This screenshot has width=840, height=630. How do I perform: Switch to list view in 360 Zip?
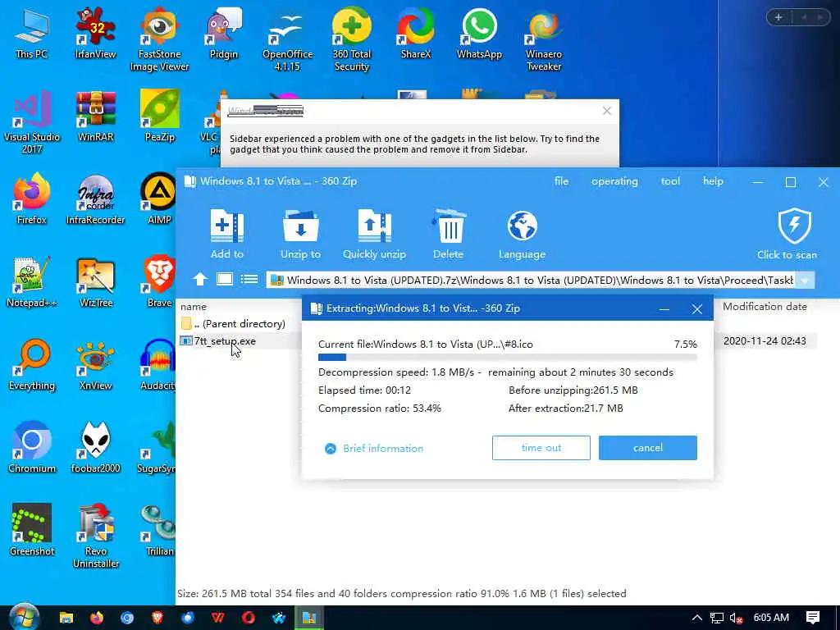pos(249,279)
